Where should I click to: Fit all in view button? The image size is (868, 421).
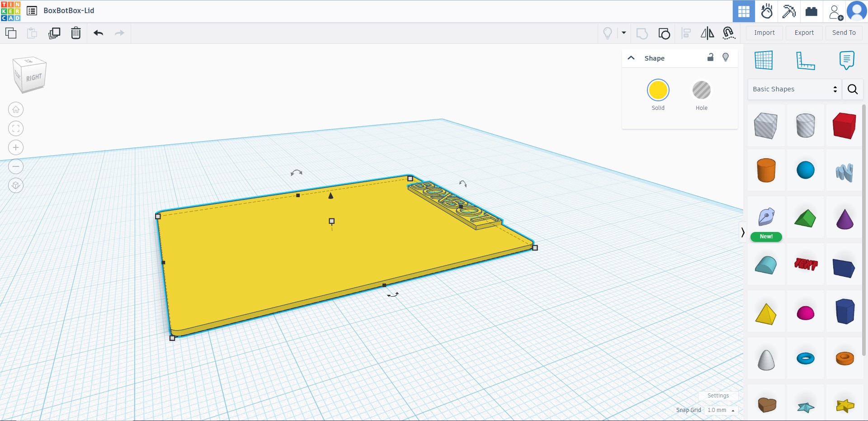pos(16,128)
